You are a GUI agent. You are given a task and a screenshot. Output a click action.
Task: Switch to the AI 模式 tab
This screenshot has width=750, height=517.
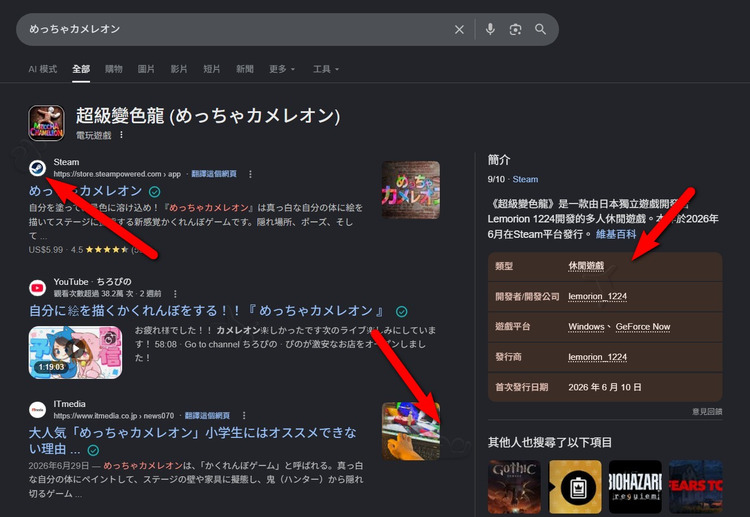click(x=43, y=69)
